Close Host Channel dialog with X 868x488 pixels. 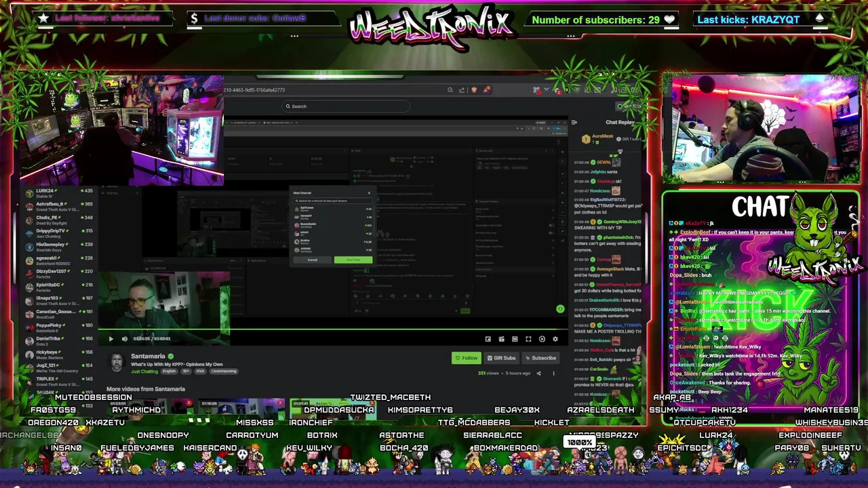click(369, 192)
